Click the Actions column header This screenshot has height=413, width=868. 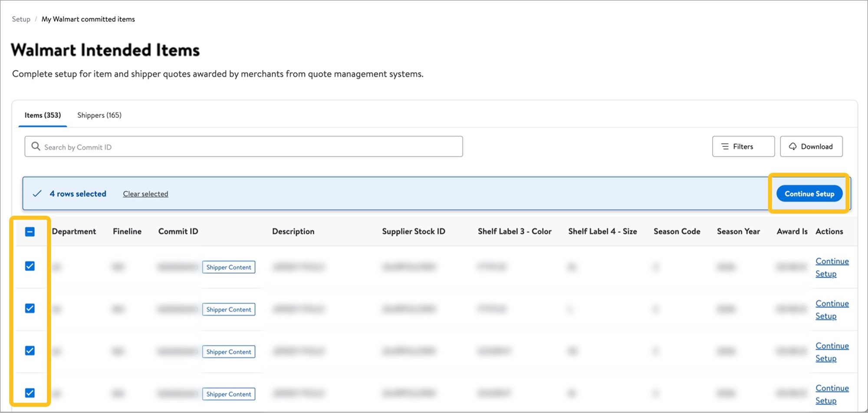click(x=829, y=231)
